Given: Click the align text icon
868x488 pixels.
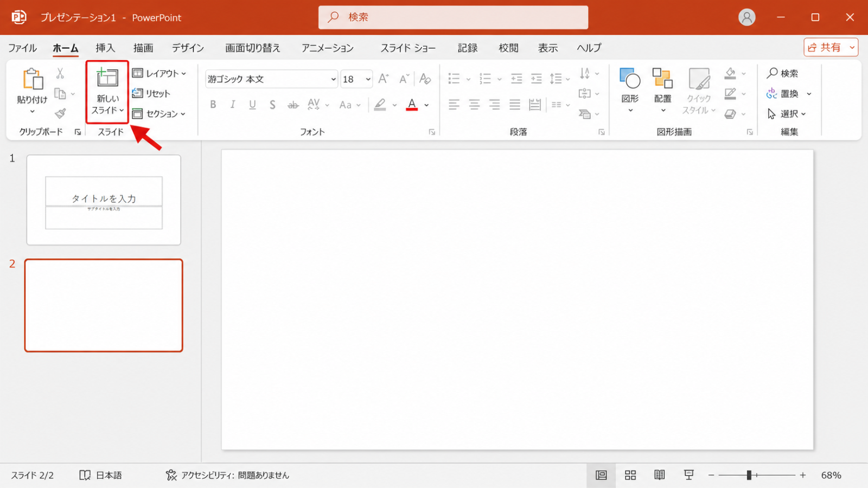Looking at the screenshot, I should [x=585, y=93].
